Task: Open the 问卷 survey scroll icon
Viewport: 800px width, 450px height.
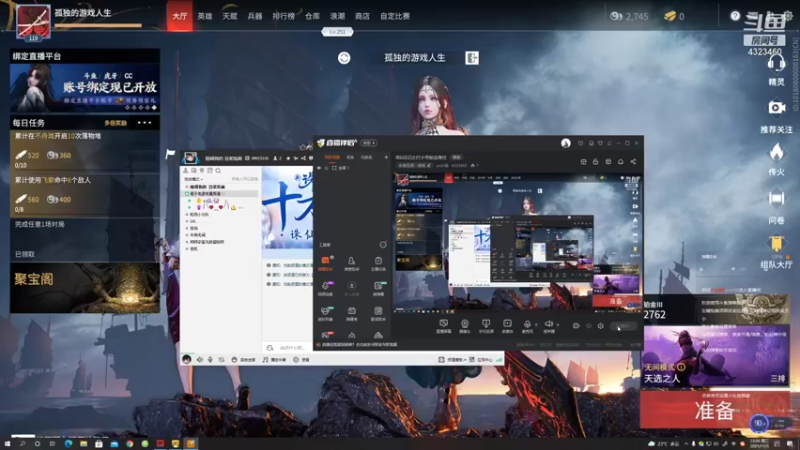Action: coord(776,198)
